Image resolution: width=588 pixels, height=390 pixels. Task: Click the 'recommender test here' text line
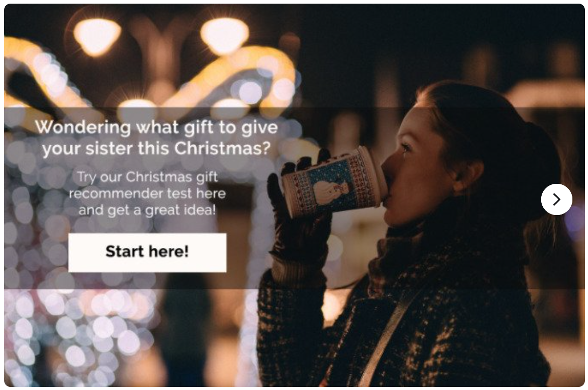[x=147, y=194]
